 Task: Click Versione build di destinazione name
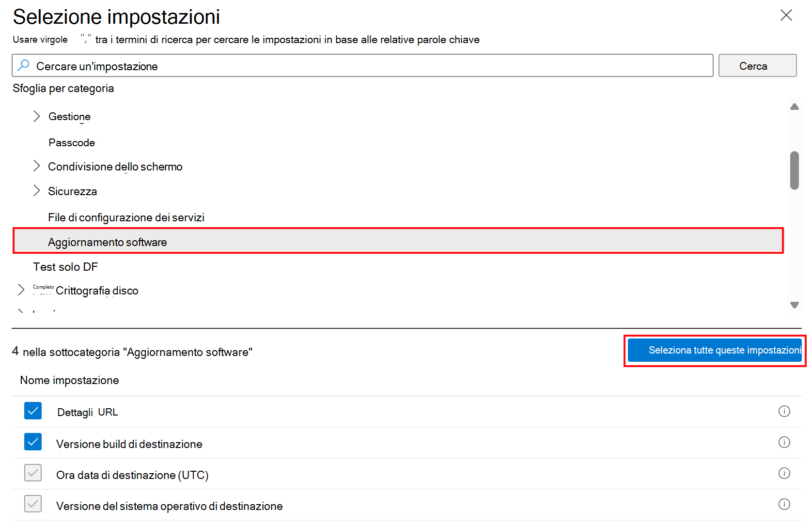click(x=129, y=444)
